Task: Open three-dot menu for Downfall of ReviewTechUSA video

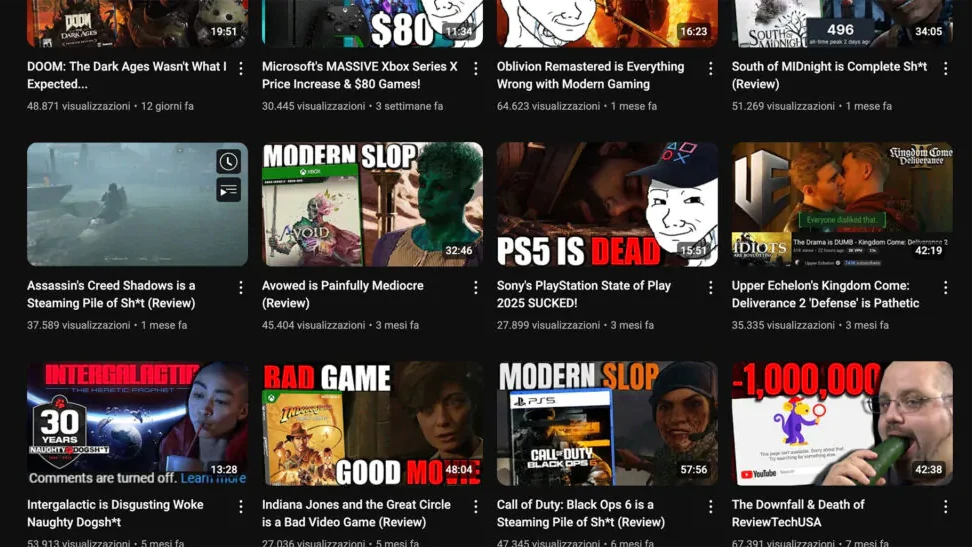Action: tap(946, 507)
